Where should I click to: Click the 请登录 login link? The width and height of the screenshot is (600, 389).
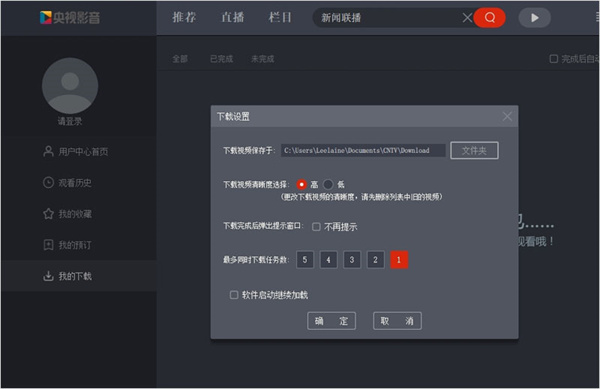(70, 121)
